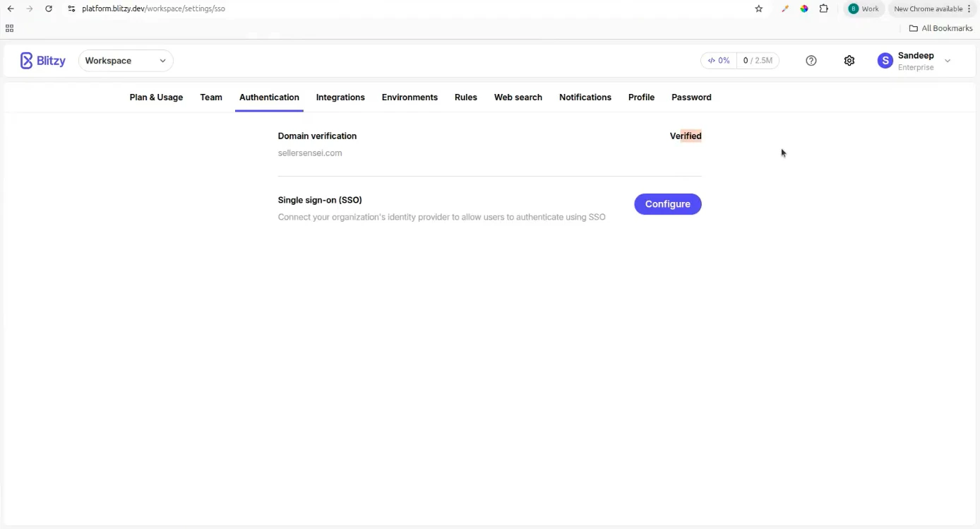This screenshot has height=529, width=980.
Task: Expand the Sandeep account menu chevron
Action: pos(948,61)
